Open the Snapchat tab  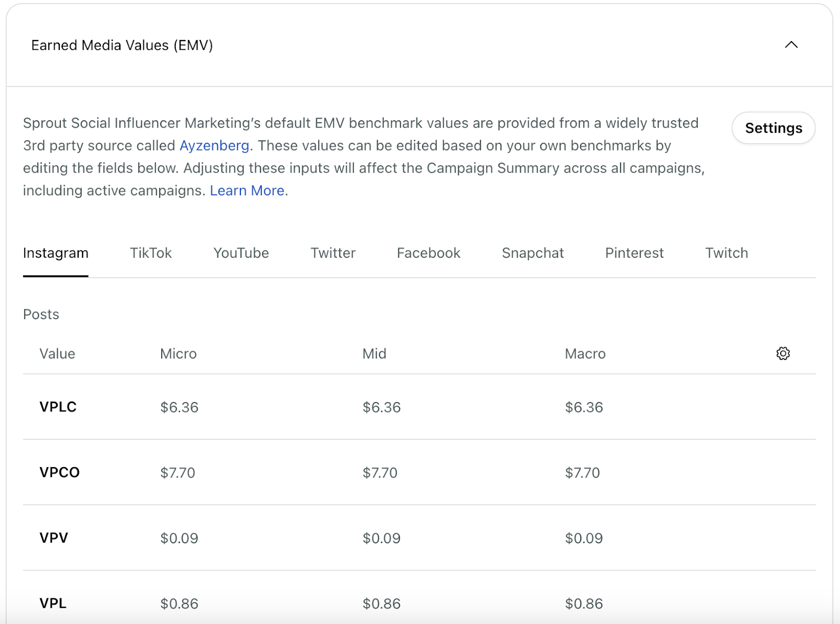click(x=532, y=253)
